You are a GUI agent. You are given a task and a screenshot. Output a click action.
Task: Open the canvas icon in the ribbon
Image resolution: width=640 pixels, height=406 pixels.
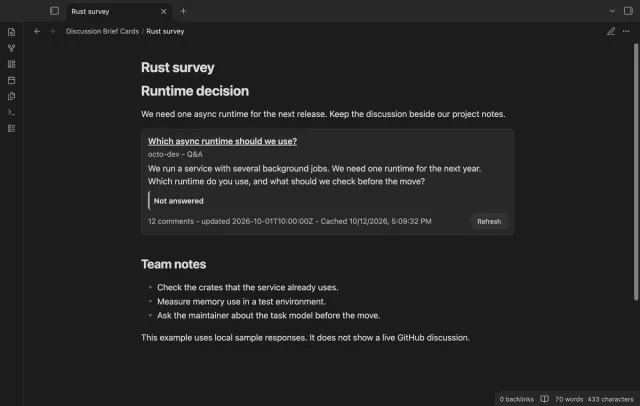click(x=11, y=64)
